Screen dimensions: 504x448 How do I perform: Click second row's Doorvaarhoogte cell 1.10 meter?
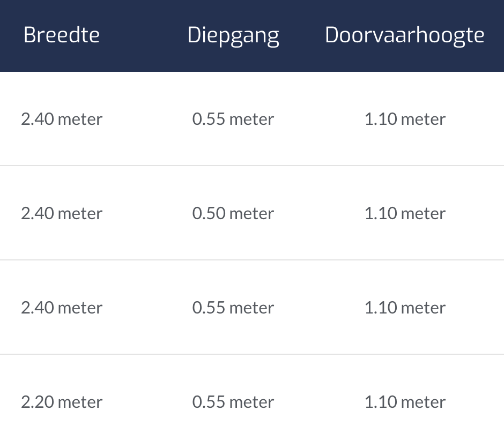(x=405, y=213)
